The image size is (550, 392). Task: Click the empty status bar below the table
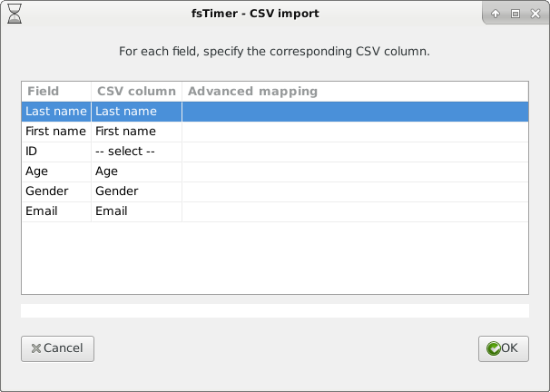[275, 310]
